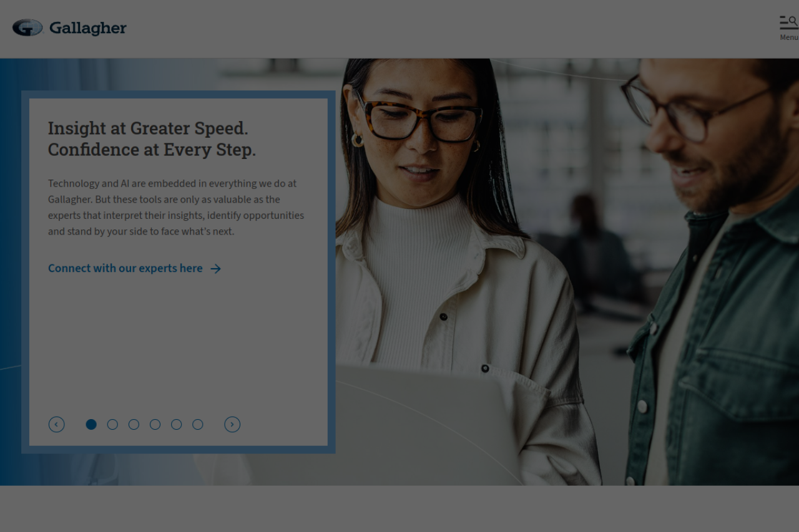Screen dimensions: 799x532
Task: Jump to the fourth carousel dot
Action: click(x=155, y=425)
